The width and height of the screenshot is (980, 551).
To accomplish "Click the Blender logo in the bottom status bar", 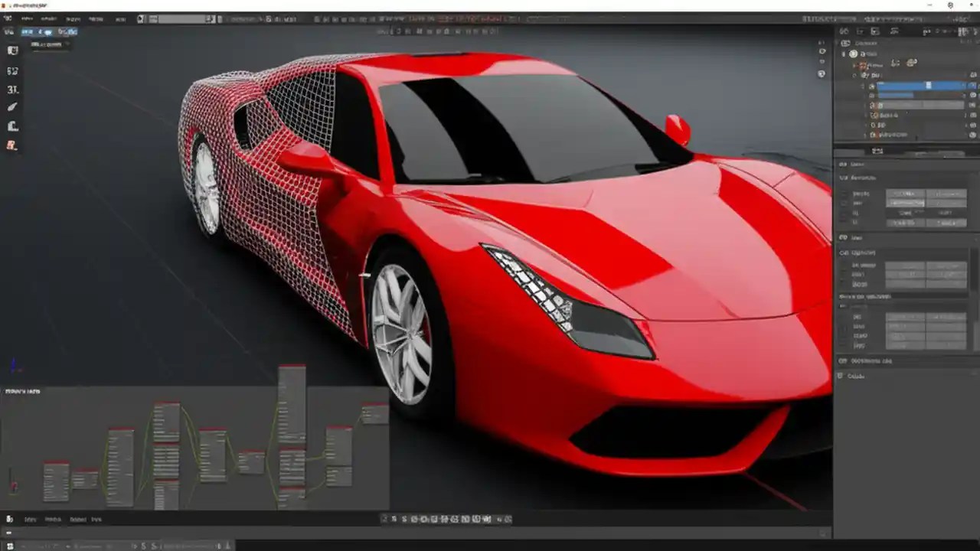I will pos(10,545).
